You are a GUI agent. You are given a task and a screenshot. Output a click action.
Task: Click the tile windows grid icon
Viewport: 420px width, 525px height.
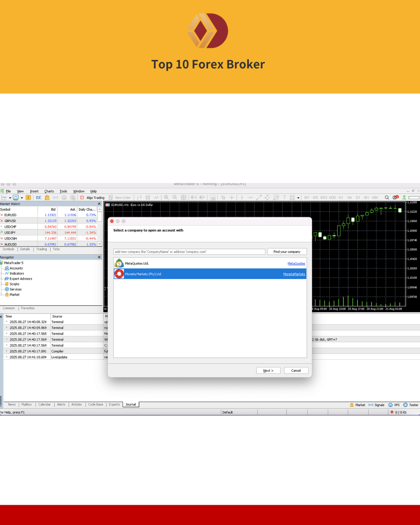184,198
